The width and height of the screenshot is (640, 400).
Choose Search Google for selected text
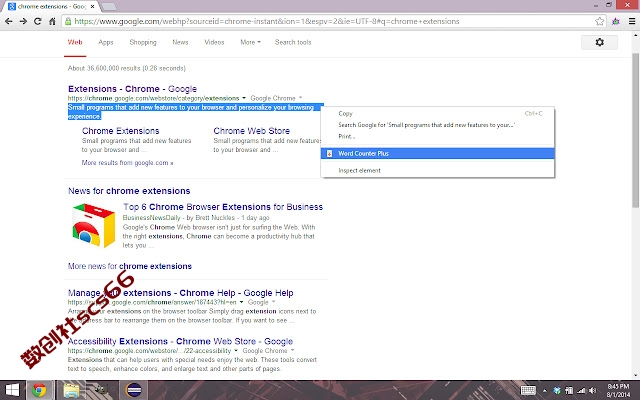(x=438, y=125)
